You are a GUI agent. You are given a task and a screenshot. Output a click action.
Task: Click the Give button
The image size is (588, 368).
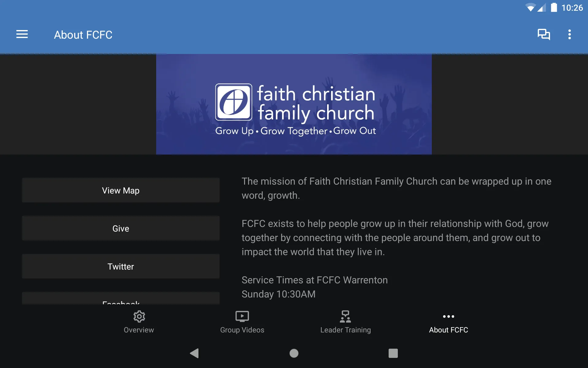[x=121, y=228]
